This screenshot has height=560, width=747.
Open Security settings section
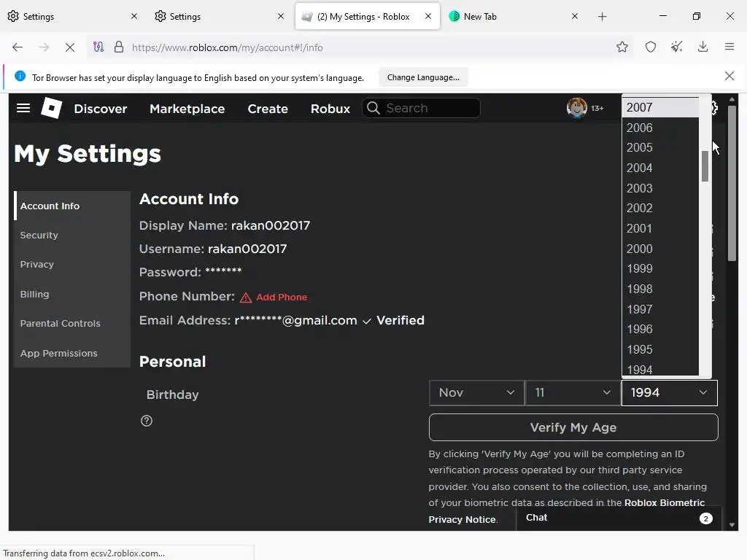tap(72, 236)
